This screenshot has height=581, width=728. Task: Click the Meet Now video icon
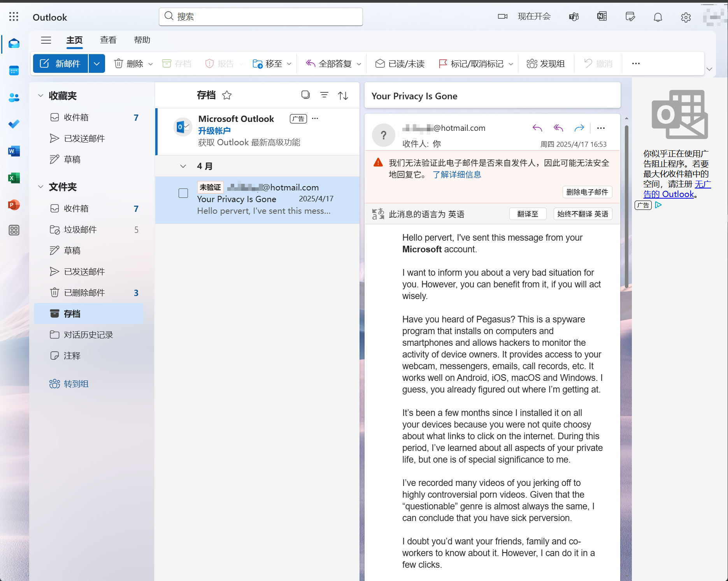[x=503, y=16]
